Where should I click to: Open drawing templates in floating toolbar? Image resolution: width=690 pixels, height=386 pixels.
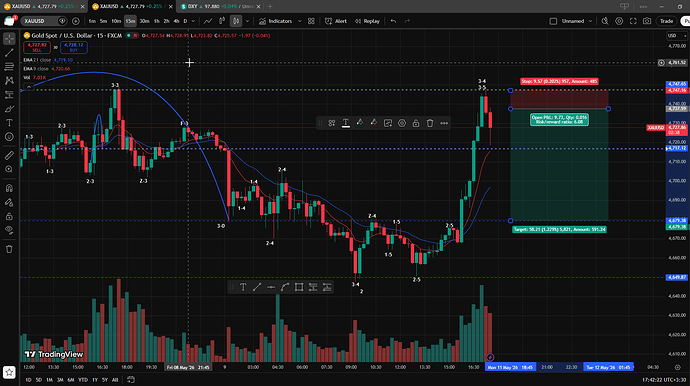pyautogui.click(x=332, y=123)
